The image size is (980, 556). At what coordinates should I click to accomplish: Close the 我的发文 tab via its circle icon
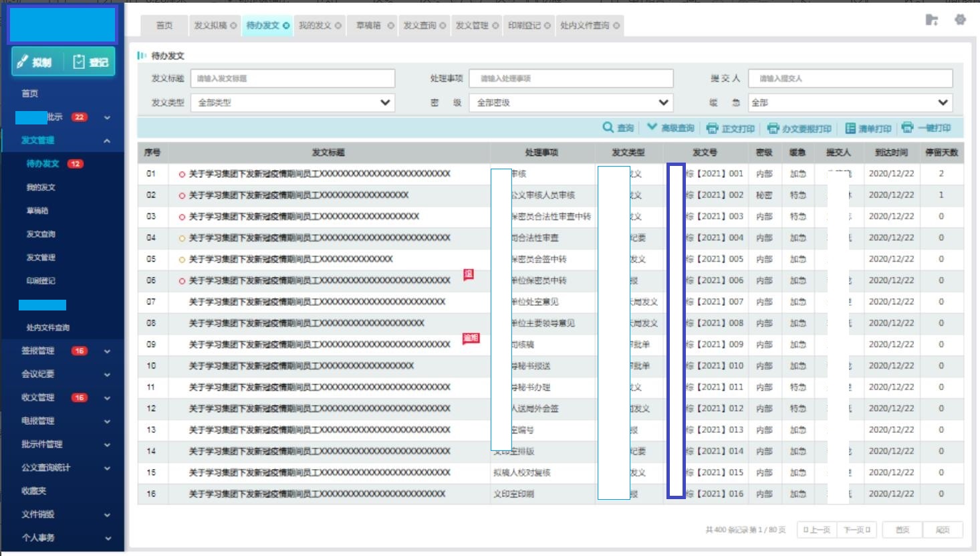pos(338,25)
